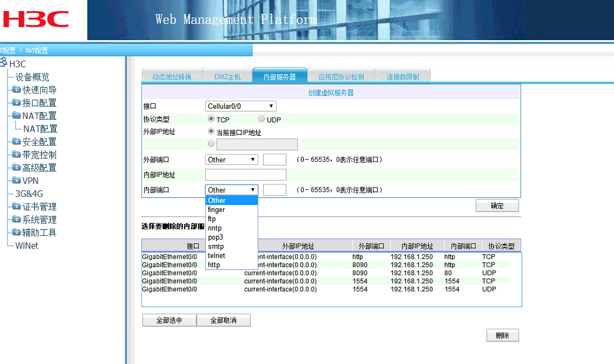Switch to DMZ主机 tab
Image resolution: width=614 pixels, height=364 pixels.
coord(228,77)
